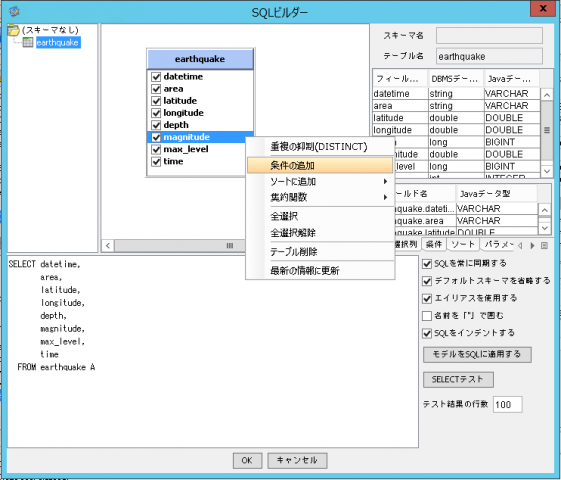
Task: Click the テスト結果の行数 input field
Action: (x=507, y=405)
